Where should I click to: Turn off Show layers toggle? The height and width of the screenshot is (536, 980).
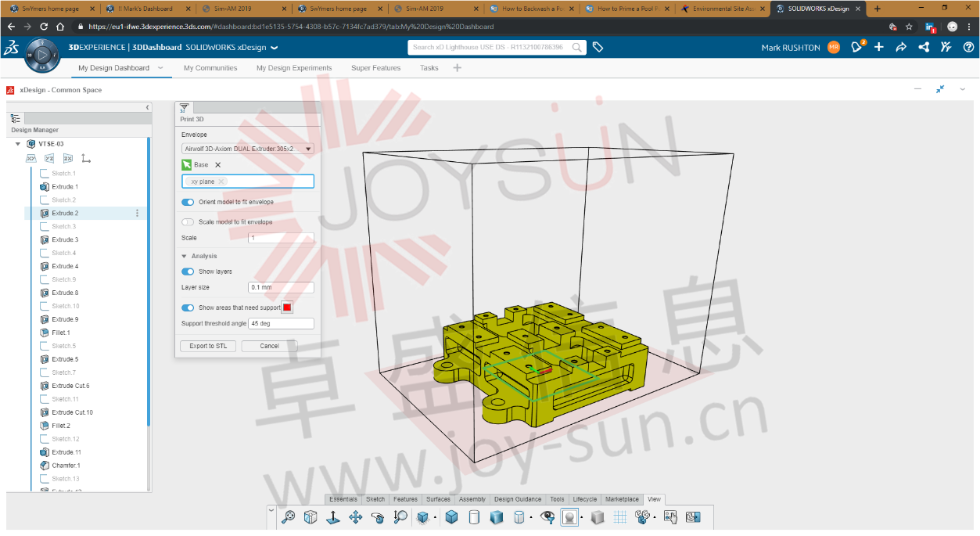[188, 272]
